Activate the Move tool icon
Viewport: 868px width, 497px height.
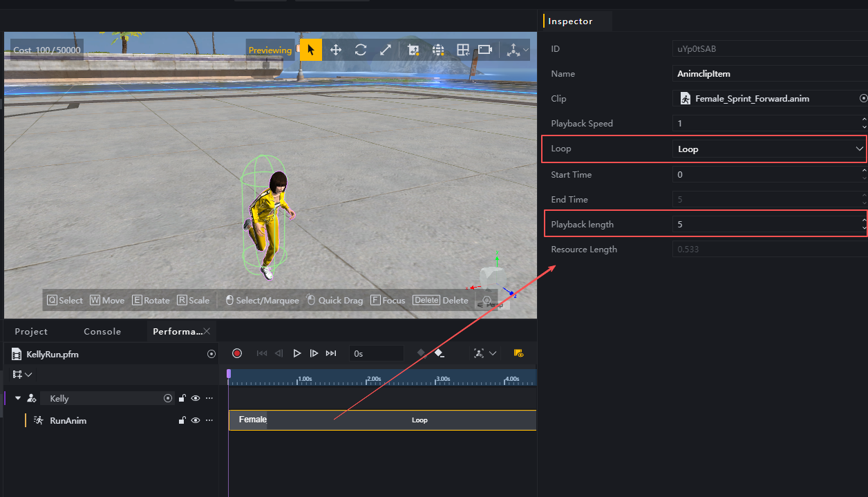click(336, 50)
